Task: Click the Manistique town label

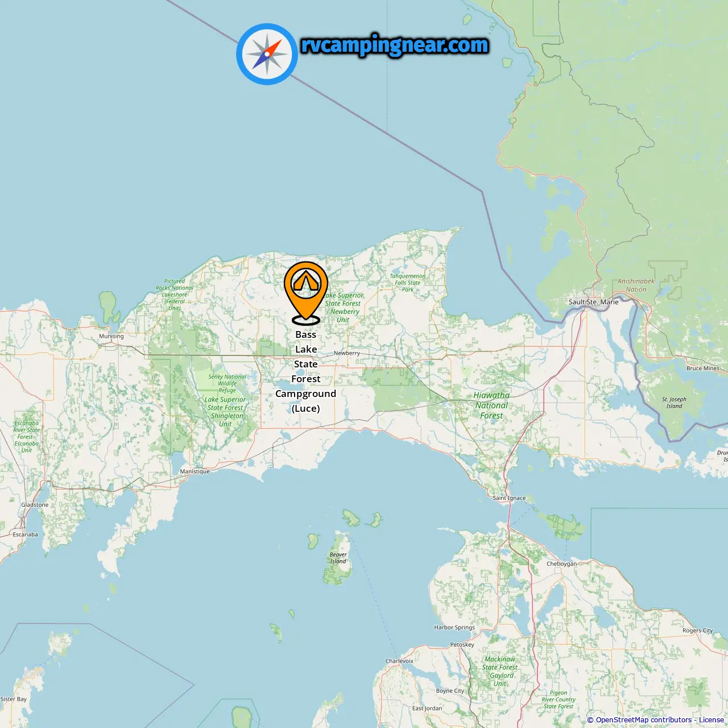Action: click(x=195, y=471)
